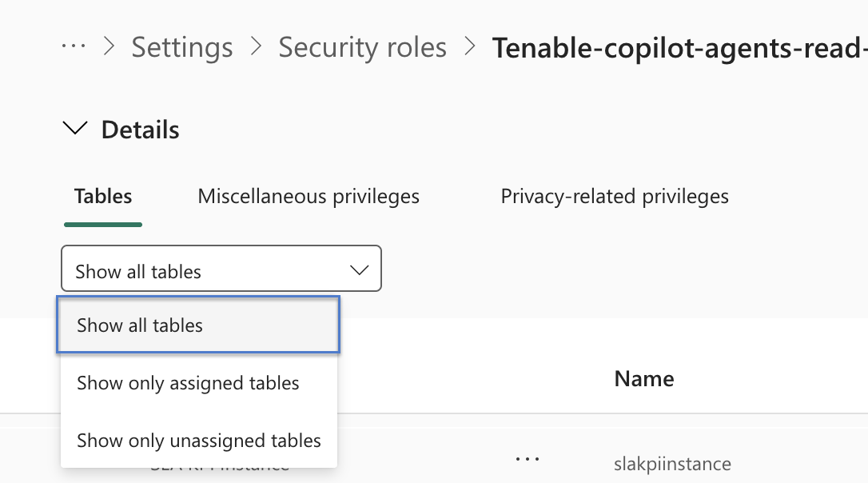Click the chevron between Settings and Security roles

coord(256,47)
